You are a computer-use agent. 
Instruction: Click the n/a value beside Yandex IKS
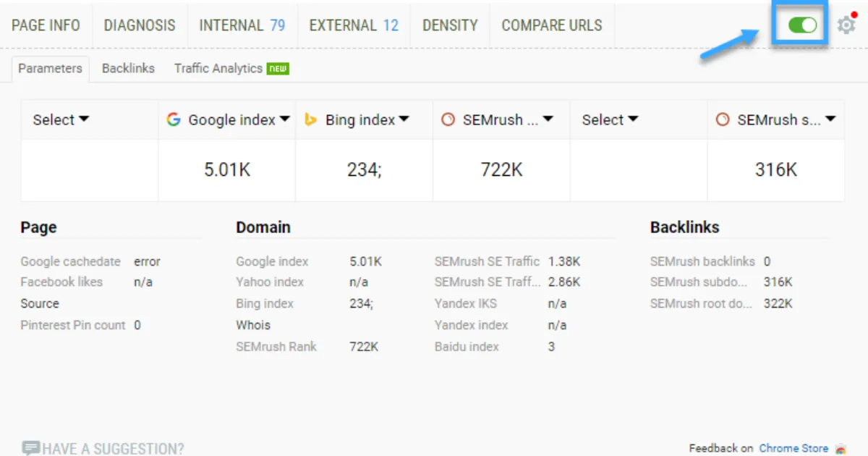[x=558, y=303]
